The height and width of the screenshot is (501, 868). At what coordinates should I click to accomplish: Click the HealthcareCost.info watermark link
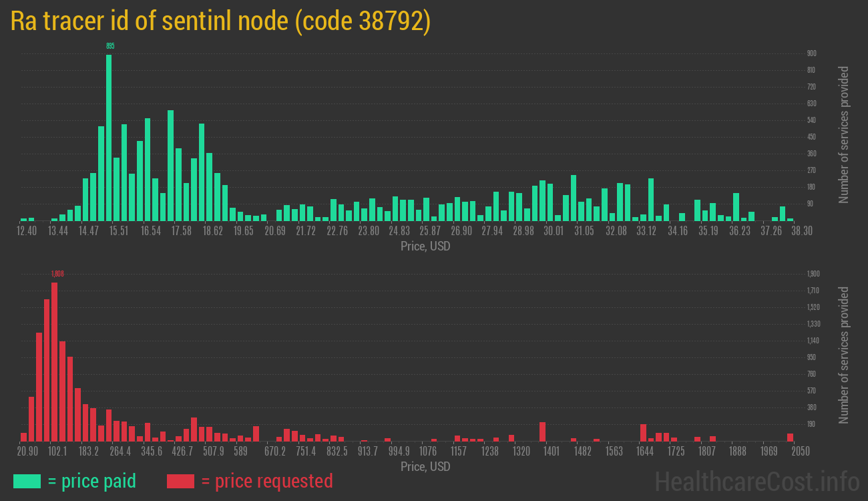756,481
